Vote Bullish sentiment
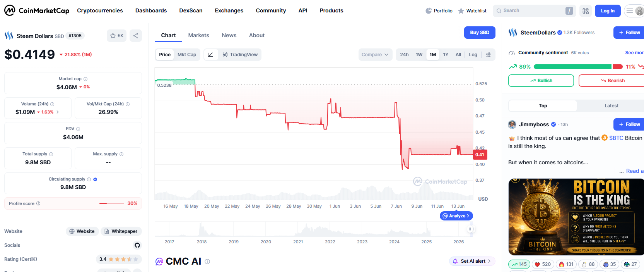The height and width of the screenshot is (272, 644). point(541,81)
